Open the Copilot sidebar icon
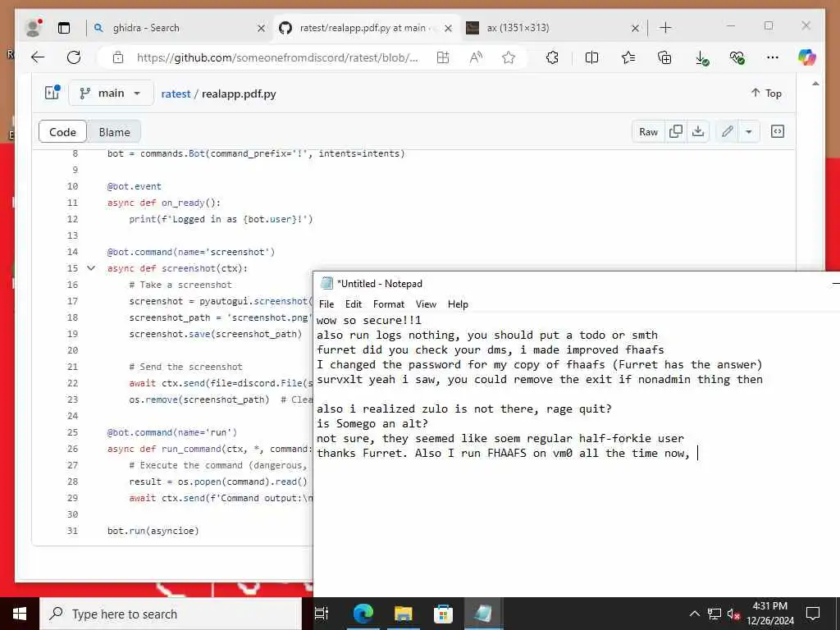 click(807, 57)
